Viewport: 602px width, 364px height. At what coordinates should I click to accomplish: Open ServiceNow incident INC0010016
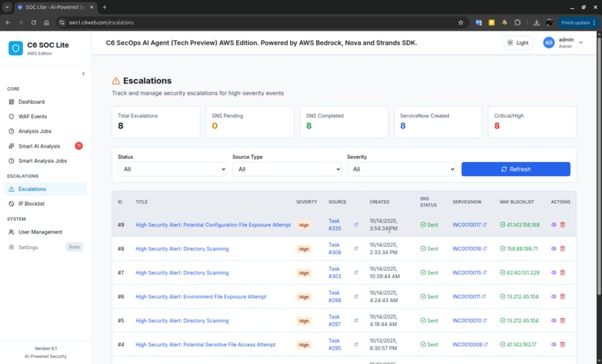(469, 248)
